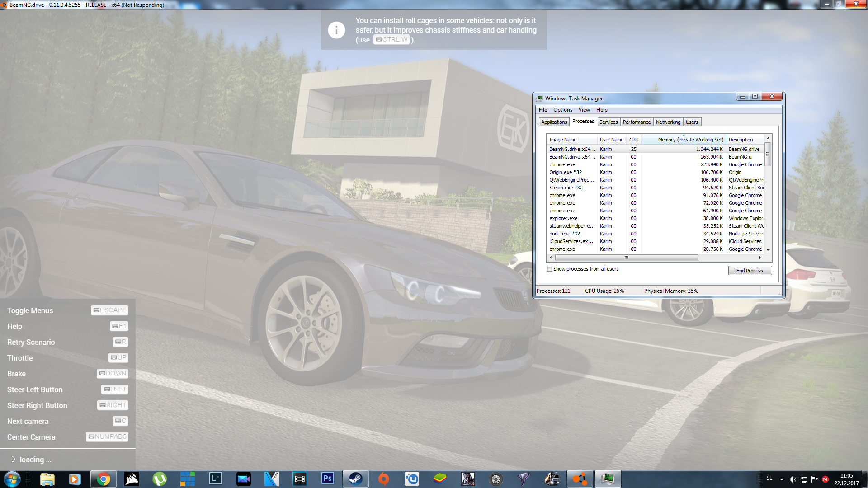Open the Action Center flag tray icon
This screenshot has height=488, width=868.
(x=815, y=479)
